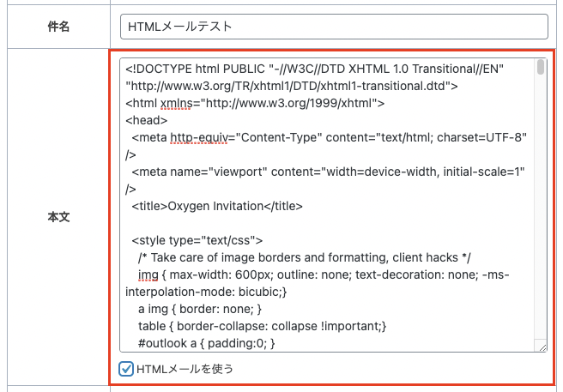Place cursor on the <head> tag line

[x=147, y=121]
